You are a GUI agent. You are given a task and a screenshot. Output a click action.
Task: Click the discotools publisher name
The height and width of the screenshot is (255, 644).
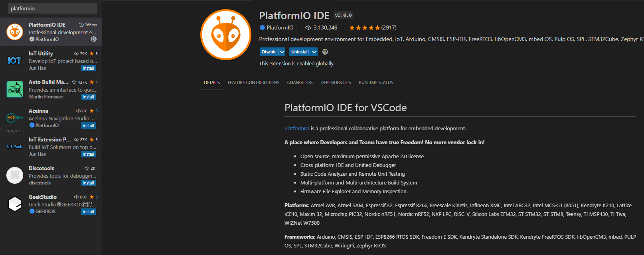(40, 183)
